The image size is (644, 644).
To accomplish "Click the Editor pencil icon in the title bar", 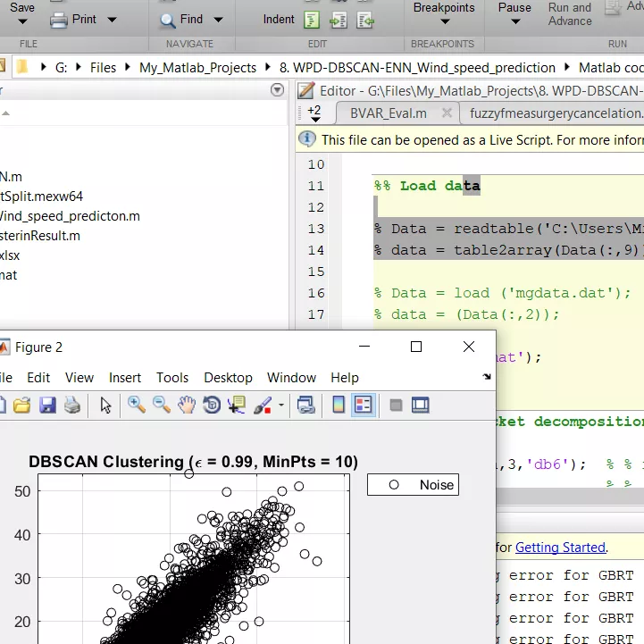I will [306, 91].
